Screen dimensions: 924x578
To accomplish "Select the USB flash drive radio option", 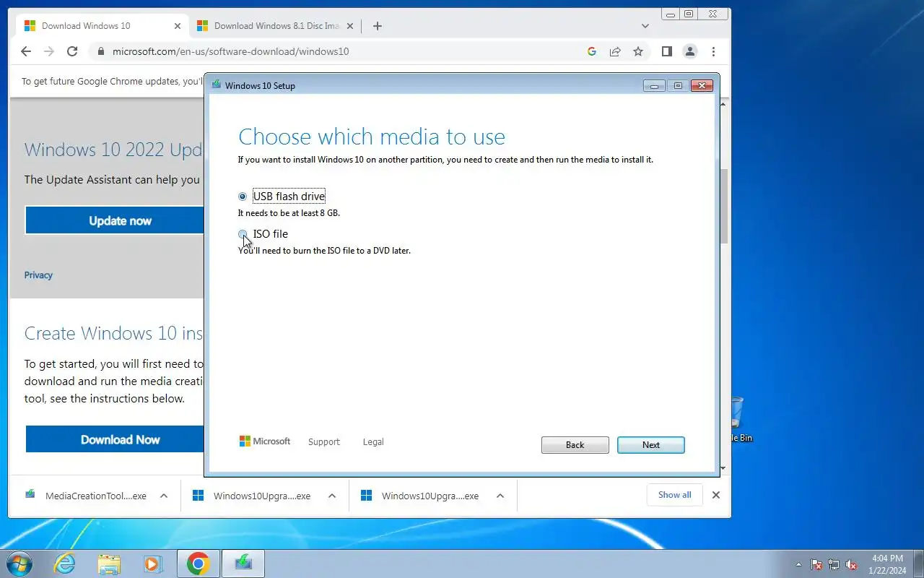I will tap(243, 197).
